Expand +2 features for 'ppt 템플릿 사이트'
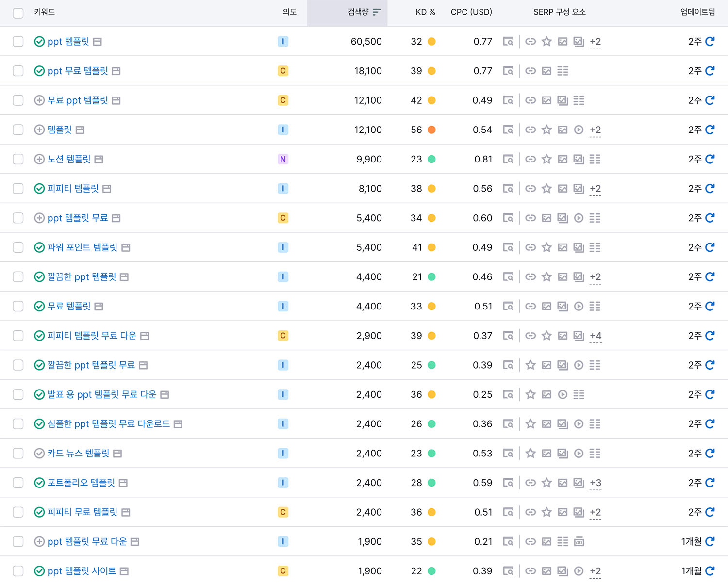728x585 pixels. point(595,571)
